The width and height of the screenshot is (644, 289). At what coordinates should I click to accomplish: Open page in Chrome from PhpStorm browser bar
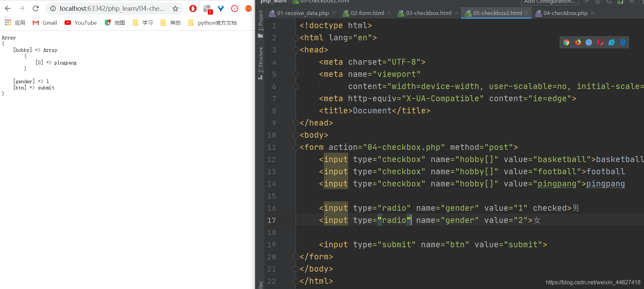[566, 42]
